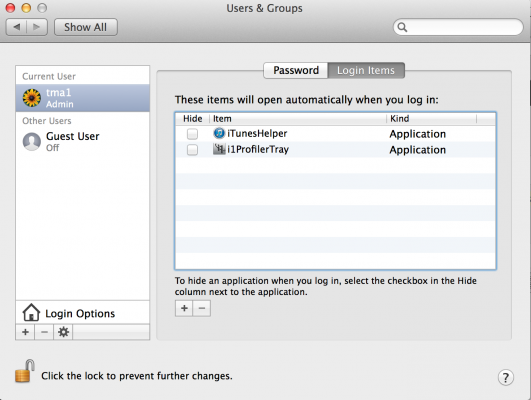Screen dimensions: 531x400
Task: Remove login item with minus button
Action: click(202, 308)
